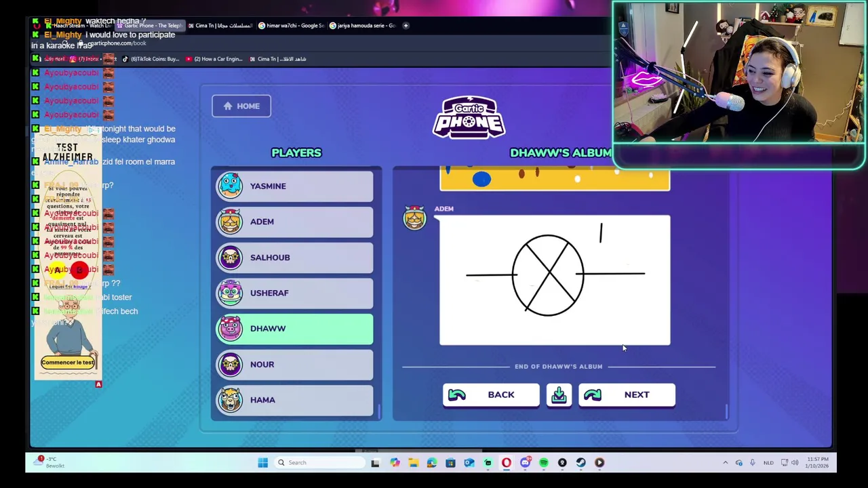The width and height of the screenshot is (868, 488).
Task: Click the microphone tray icon
Action: pos(752,463)
